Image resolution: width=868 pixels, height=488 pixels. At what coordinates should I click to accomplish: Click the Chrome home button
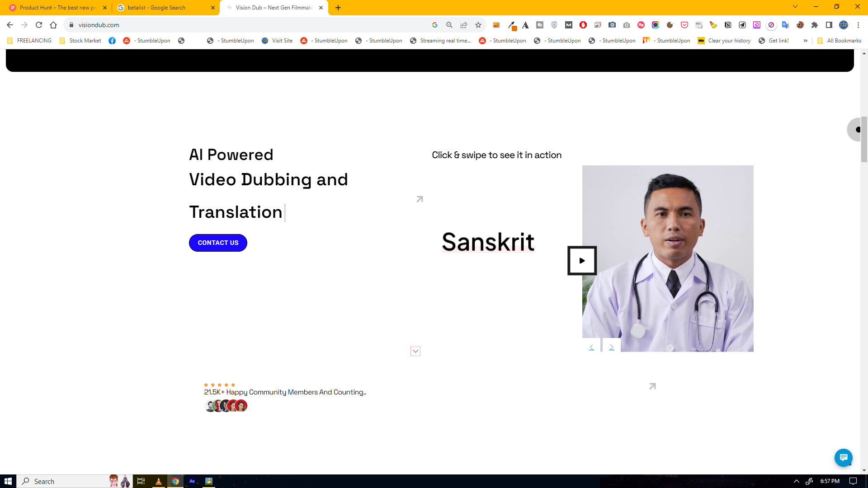[53, 25]
